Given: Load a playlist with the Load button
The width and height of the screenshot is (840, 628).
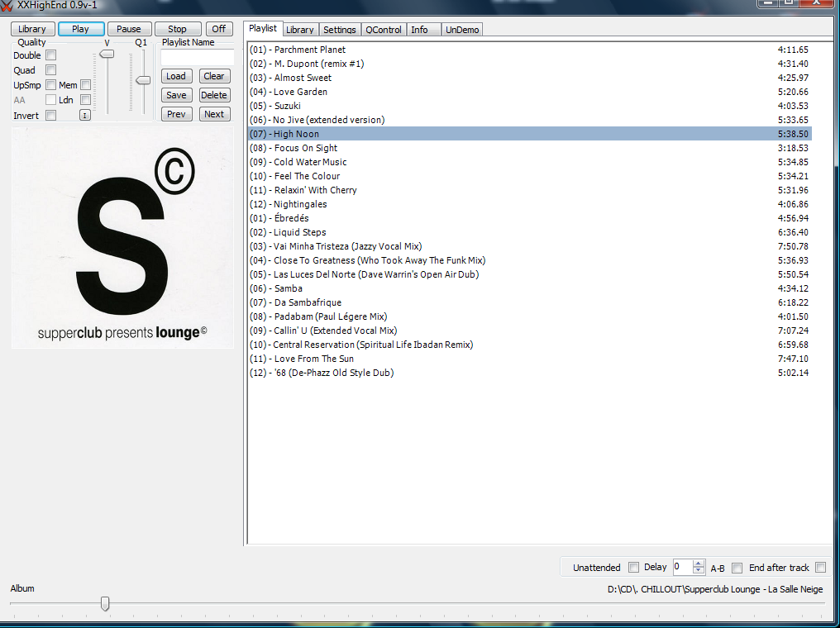Looking at the screenshot, I should coord(176,76).
